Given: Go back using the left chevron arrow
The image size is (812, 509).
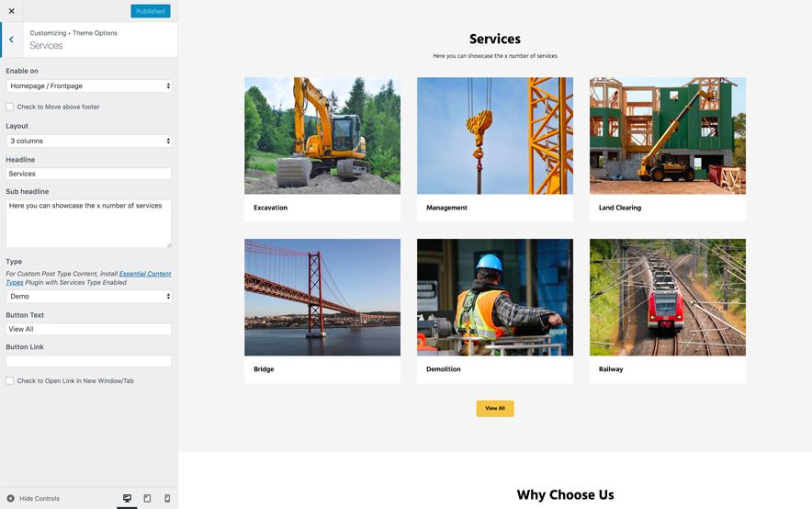Looking at the screenshot, I should coord(11,40).
